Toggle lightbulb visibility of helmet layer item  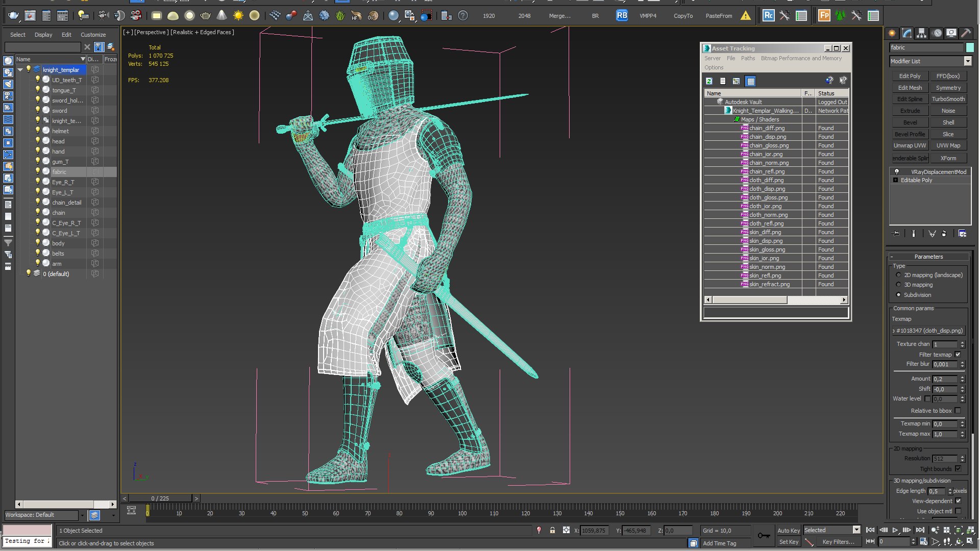tap(37, 131)
